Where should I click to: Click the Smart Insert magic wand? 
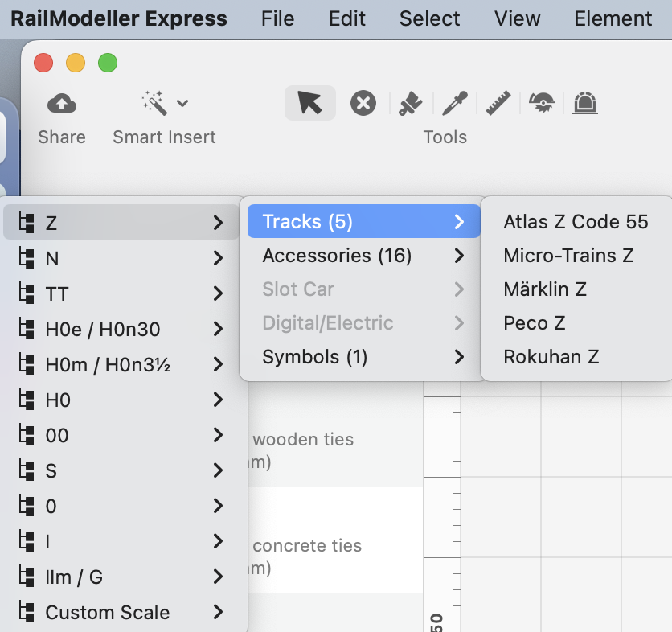(154, 103)
